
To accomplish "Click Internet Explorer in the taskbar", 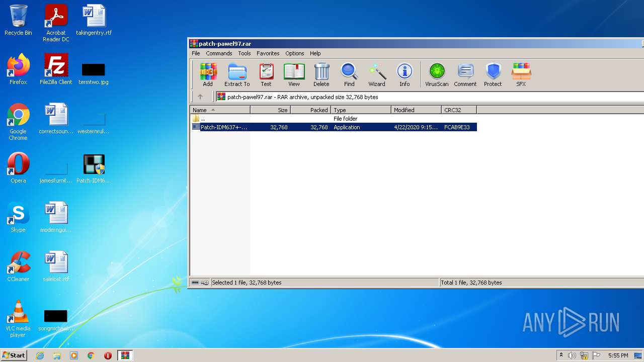I will [x=40, y=355].
